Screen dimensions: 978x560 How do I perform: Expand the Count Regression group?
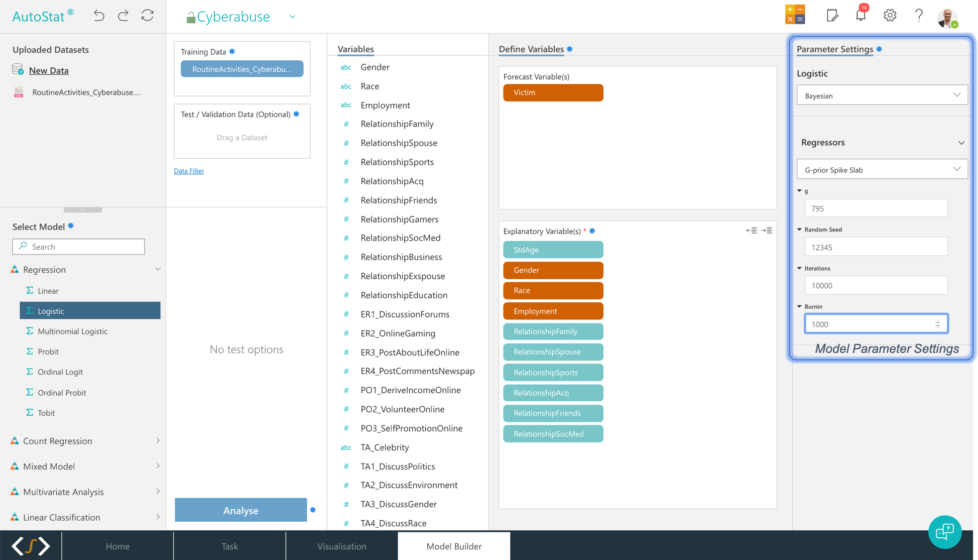[158, 441]
